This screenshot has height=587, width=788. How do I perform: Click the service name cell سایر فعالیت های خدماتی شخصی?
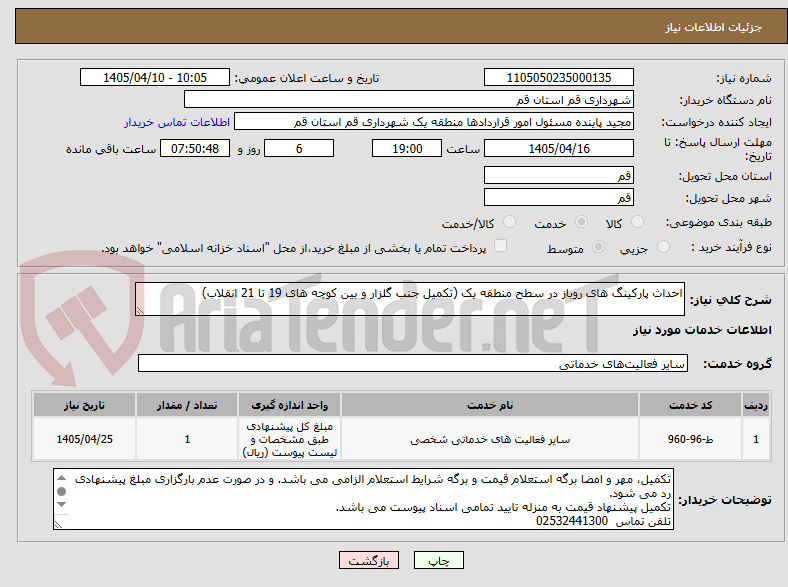490,439
